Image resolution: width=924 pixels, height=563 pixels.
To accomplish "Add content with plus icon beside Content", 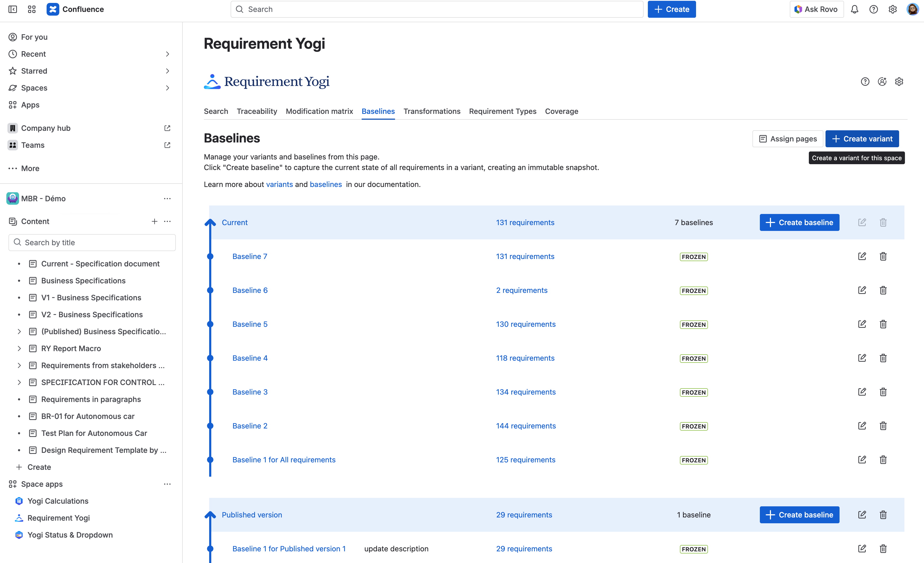I will point(154,221).
